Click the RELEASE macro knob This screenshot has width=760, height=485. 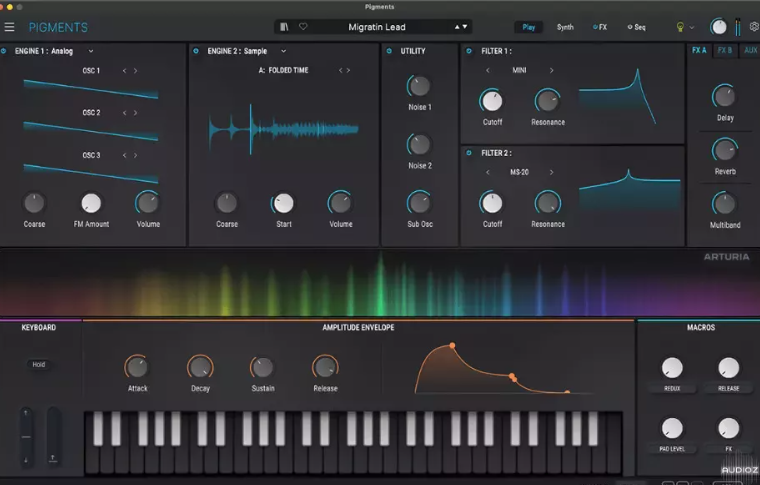coord(728,368)
